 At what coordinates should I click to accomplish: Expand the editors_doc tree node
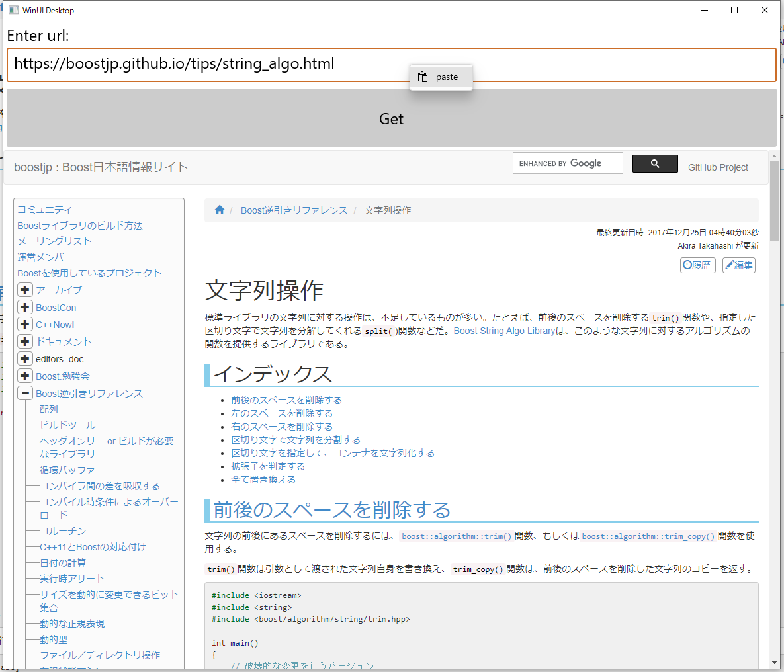25,359
